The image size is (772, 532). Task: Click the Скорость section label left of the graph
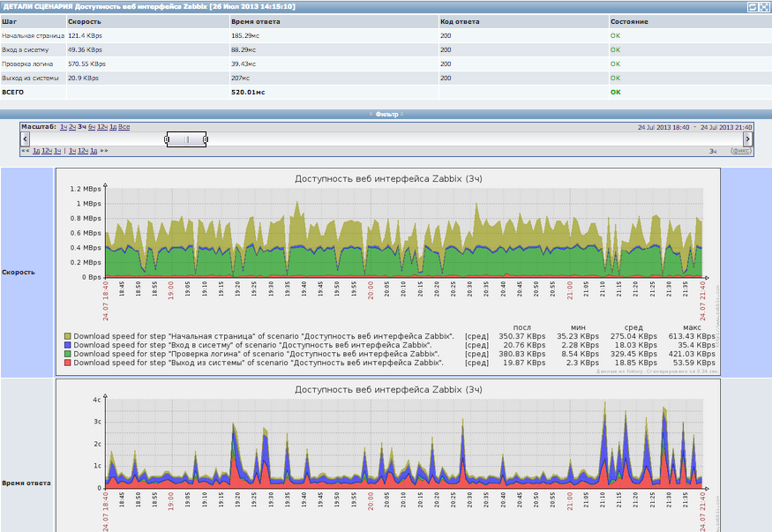tap(19, 272)
